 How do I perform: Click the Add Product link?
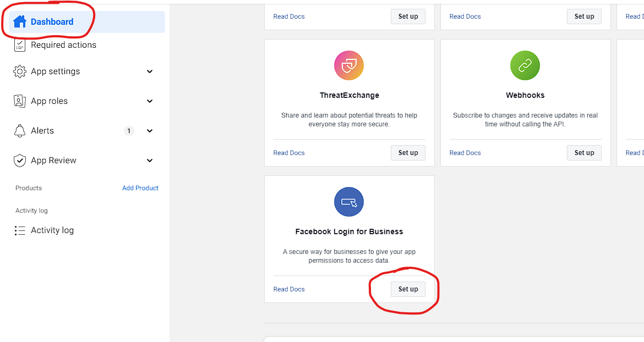(x=140, y=188)
